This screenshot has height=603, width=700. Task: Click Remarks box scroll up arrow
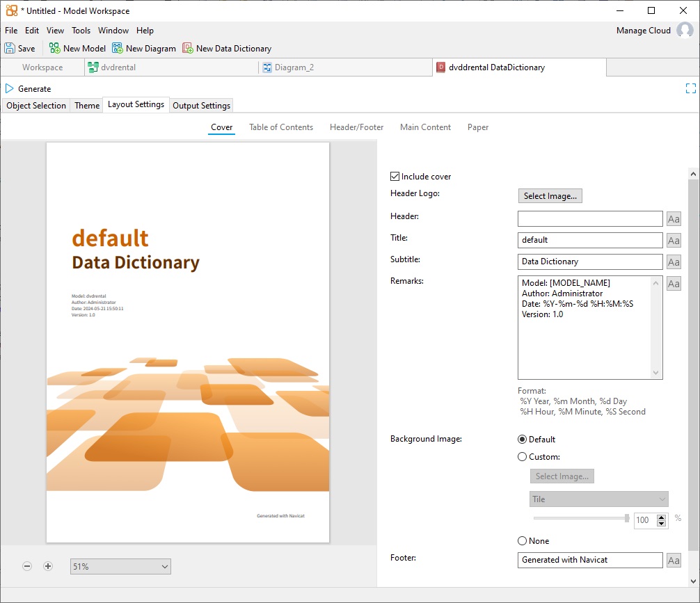655,283
